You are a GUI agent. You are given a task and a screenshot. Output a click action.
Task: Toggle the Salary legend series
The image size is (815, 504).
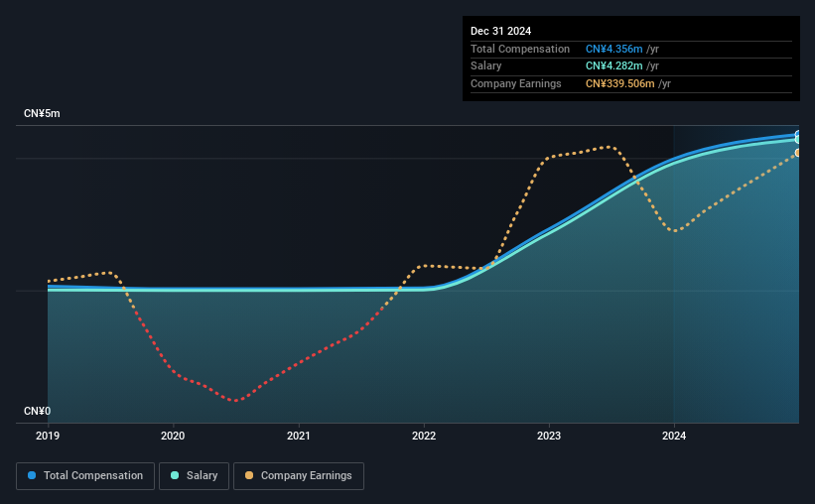point(194,476)
